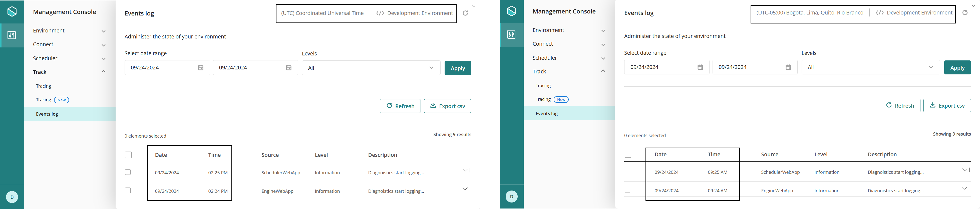Expand details of the 02:24 PM EngineWebApp row

(465, 189)
